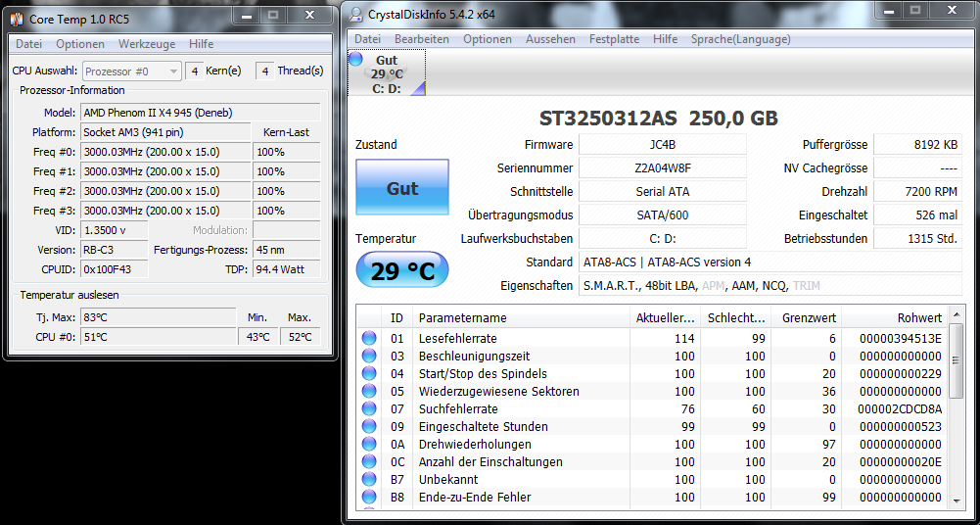Click the serial number field Z2A04W8F
980x525 pixels.
coord(663,168)
